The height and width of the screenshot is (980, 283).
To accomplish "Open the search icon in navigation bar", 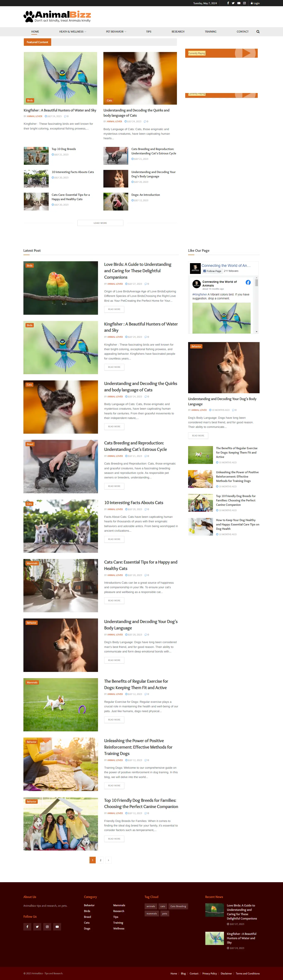I will coord(258,31).
